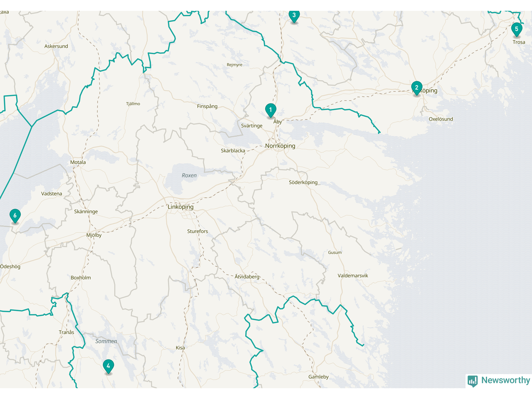Select map marker number 5 above Trosa
The width and height of the screenshot is (532, 399).
(516, 29)
